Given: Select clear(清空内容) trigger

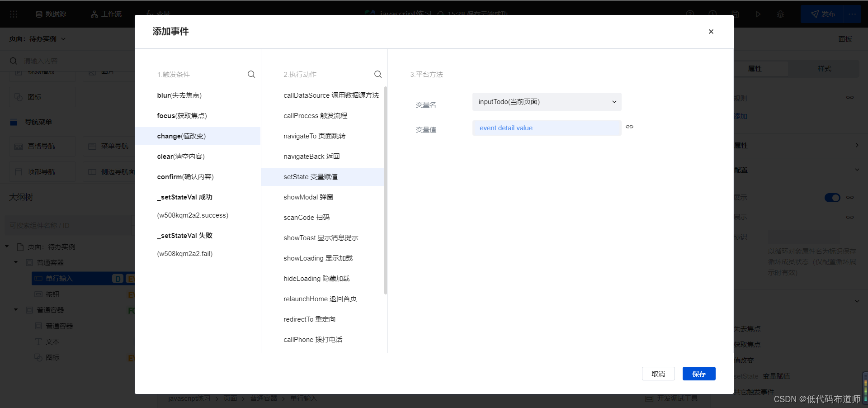Looking at the screenshot, I should tap(198, 157).
